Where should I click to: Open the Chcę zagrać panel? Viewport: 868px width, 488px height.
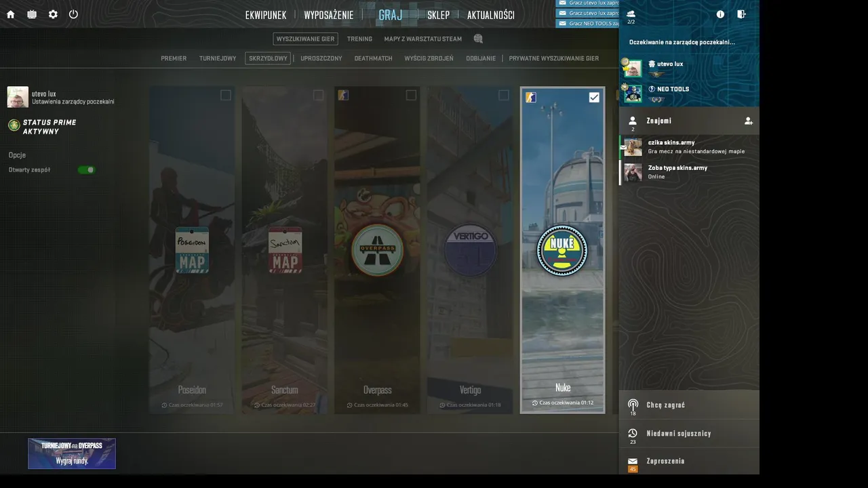[689, 405]
